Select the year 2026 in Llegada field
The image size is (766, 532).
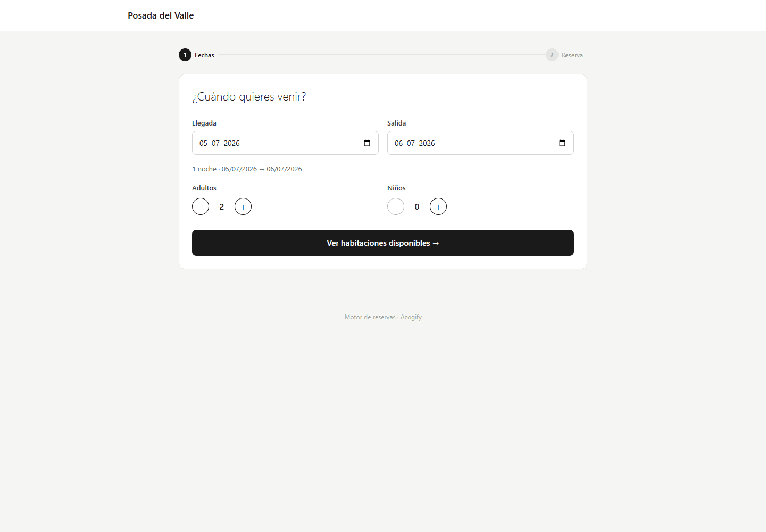[232, 143]
